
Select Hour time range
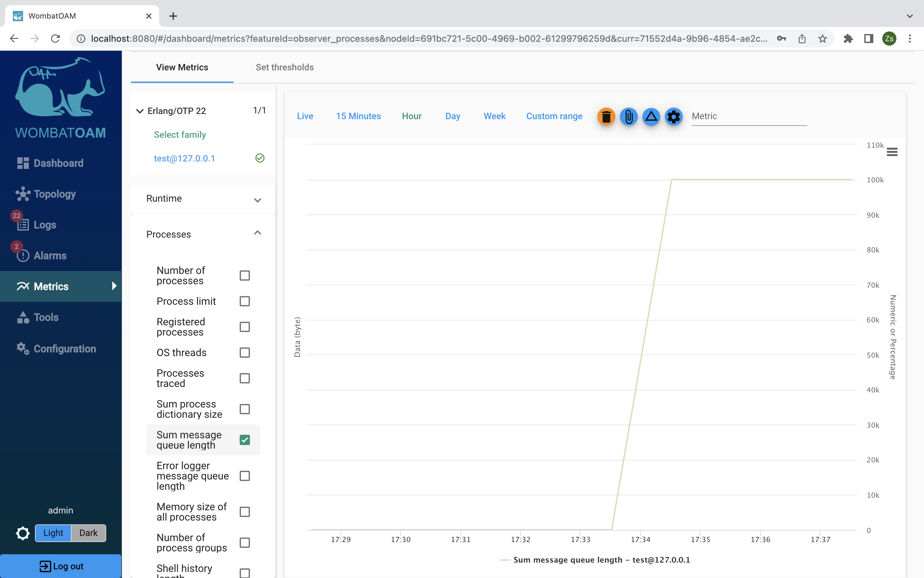412,116
